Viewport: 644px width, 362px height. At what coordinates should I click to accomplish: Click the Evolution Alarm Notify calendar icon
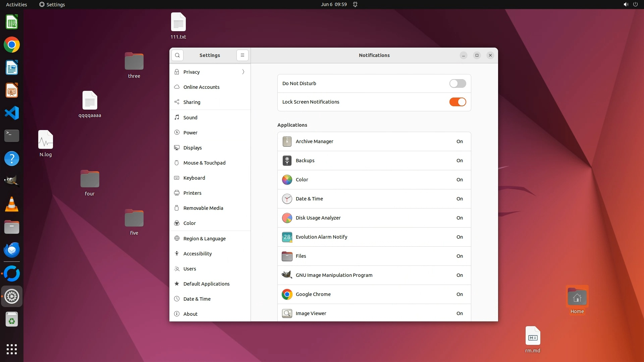pyautogui.click(x=287, y=237)
